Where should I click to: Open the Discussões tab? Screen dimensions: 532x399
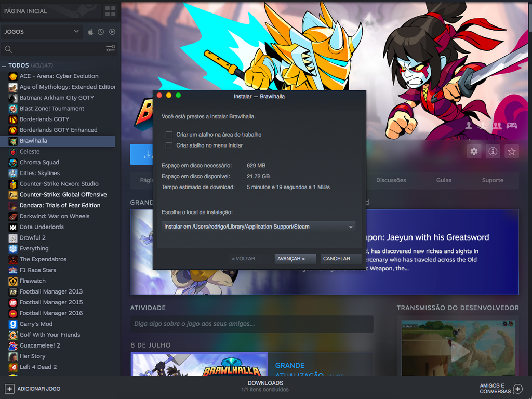pyautogui.click(x=391, y=180)
